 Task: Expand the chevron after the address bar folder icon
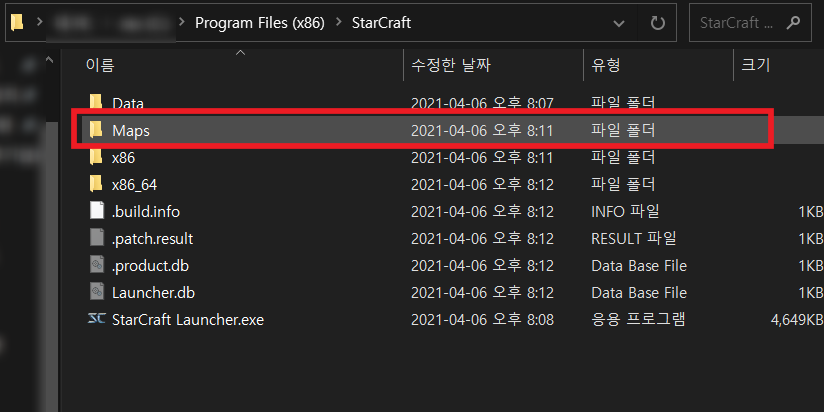point(39,23)
